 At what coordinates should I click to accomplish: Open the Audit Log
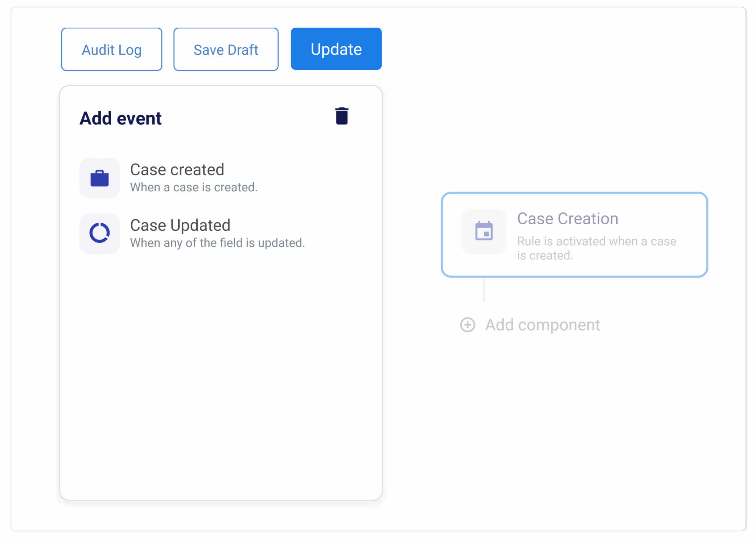112,49
